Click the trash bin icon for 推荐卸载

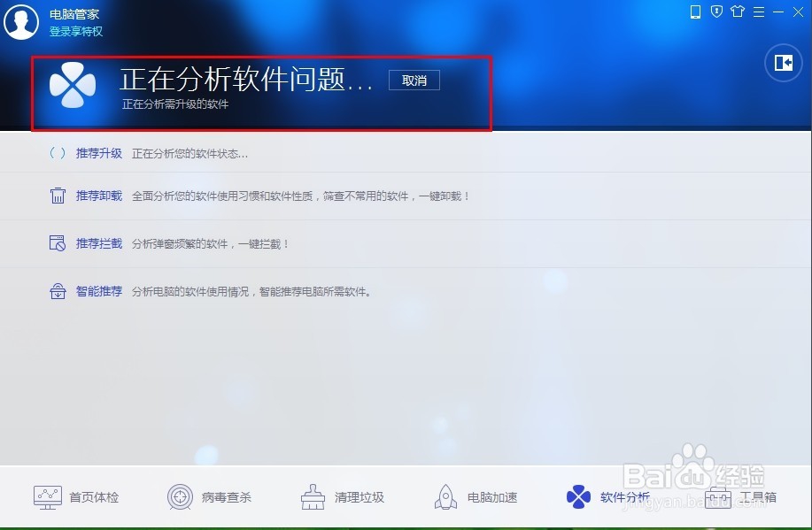[x=58, y=196]
